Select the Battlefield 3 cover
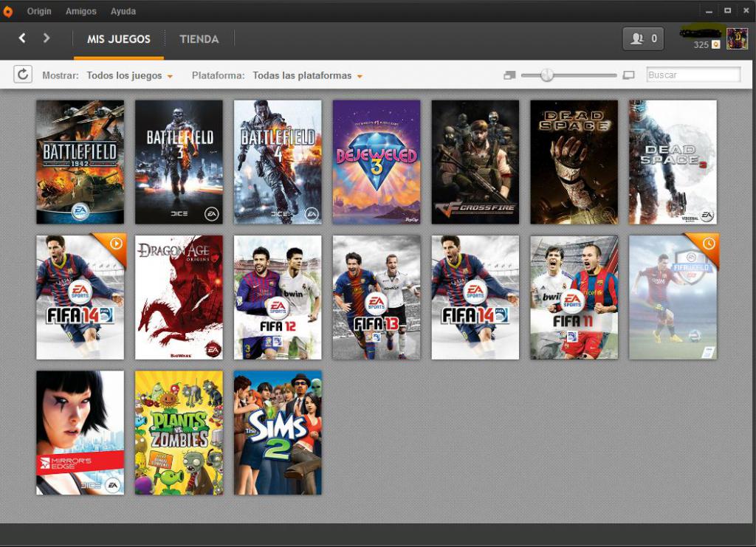Image resolution: width=756 pixels, height=547 pixels. coord(179,162)
